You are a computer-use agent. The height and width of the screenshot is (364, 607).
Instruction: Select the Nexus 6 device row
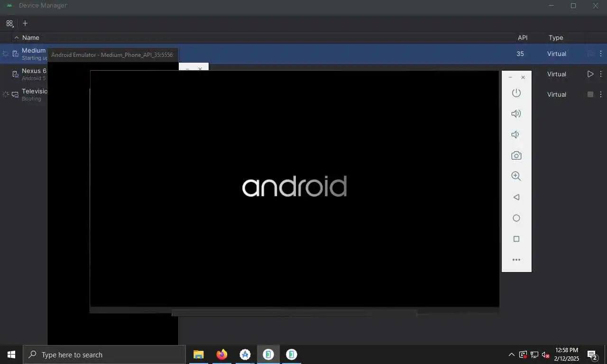pyautogui.click(x=303, y=74)
